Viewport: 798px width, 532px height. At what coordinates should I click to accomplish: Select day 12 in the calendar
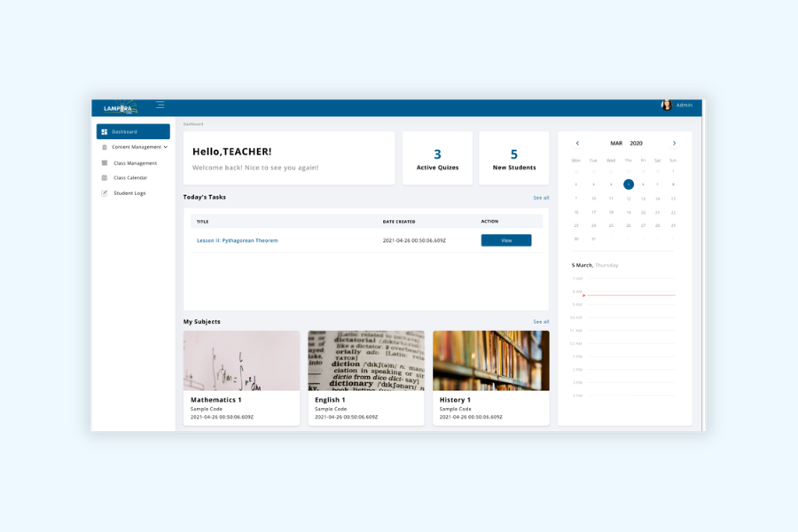point(629,199)
